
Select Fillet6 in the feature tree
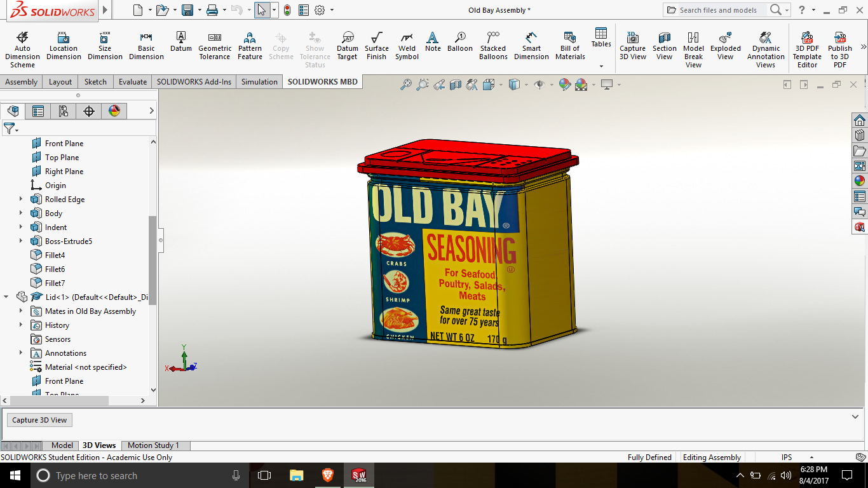point(55,269)
